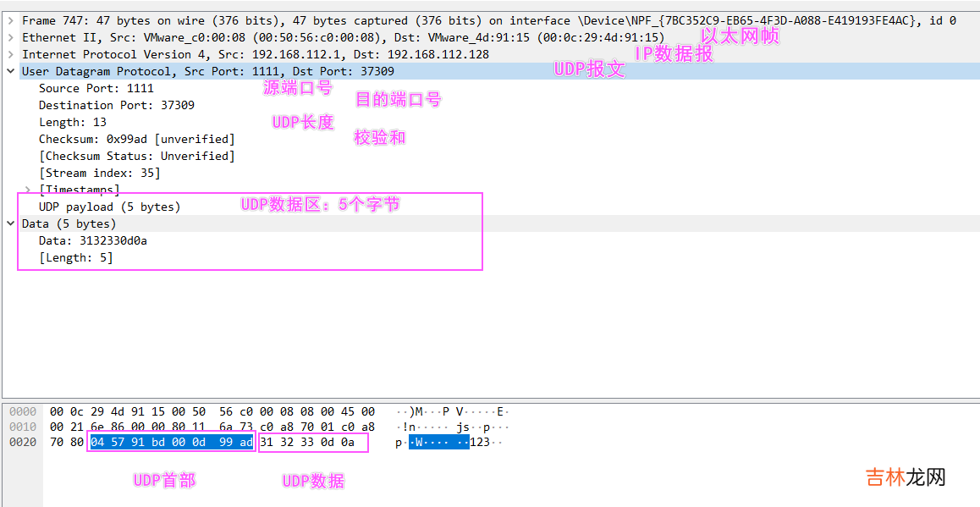The image size is (980, 507).
Task: Select the Data: 3132330d0a field
Action: click(96, 240)
